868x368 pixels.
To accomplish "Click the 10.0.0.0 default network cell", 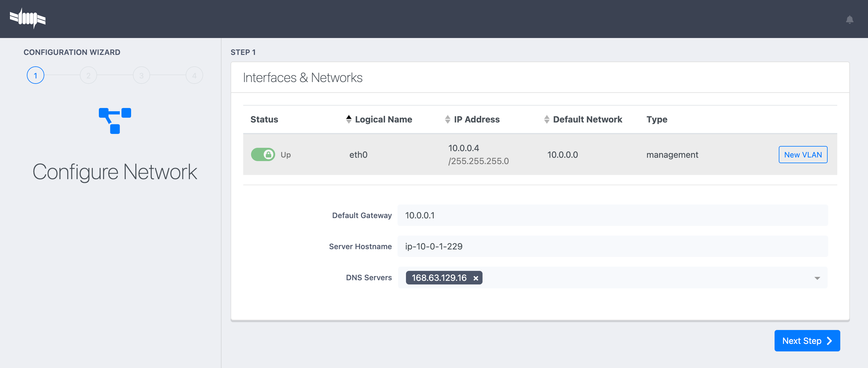I will coord(562,154).
